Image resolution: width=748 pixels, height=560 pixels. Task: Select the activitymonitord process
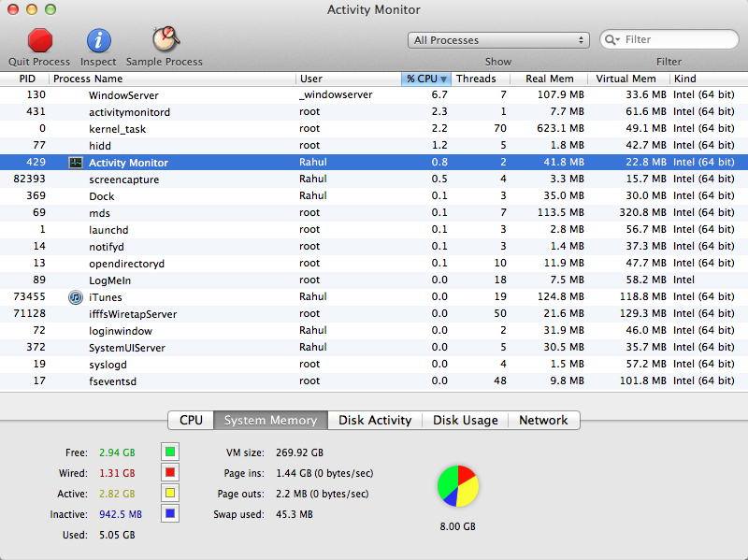coord(374,111)
